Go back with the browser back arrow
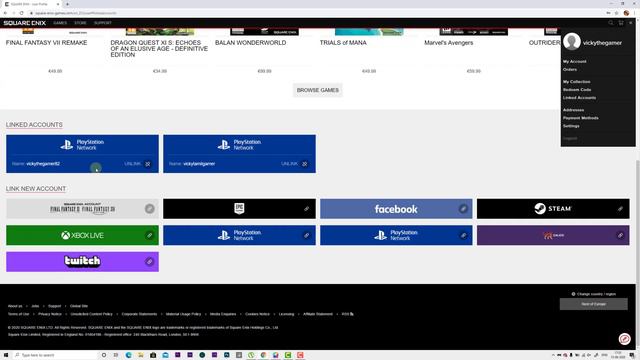Image resolution: width=640 pixels, height=360 pixels. point(5,13)
